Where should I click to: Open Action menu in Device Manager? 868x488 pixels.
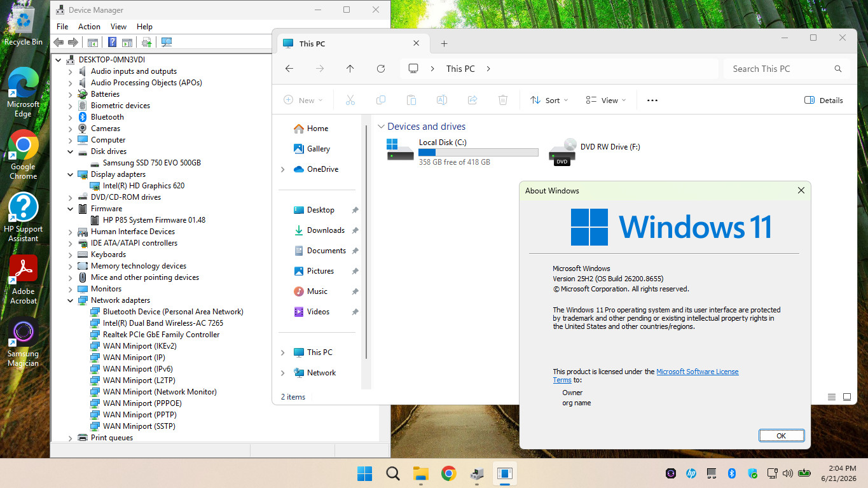[x=89, y=27]
